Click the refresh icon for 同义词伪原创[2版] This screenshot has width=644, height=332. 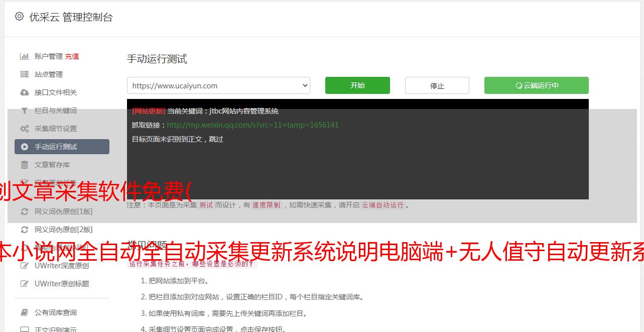(x=24, y=230)
